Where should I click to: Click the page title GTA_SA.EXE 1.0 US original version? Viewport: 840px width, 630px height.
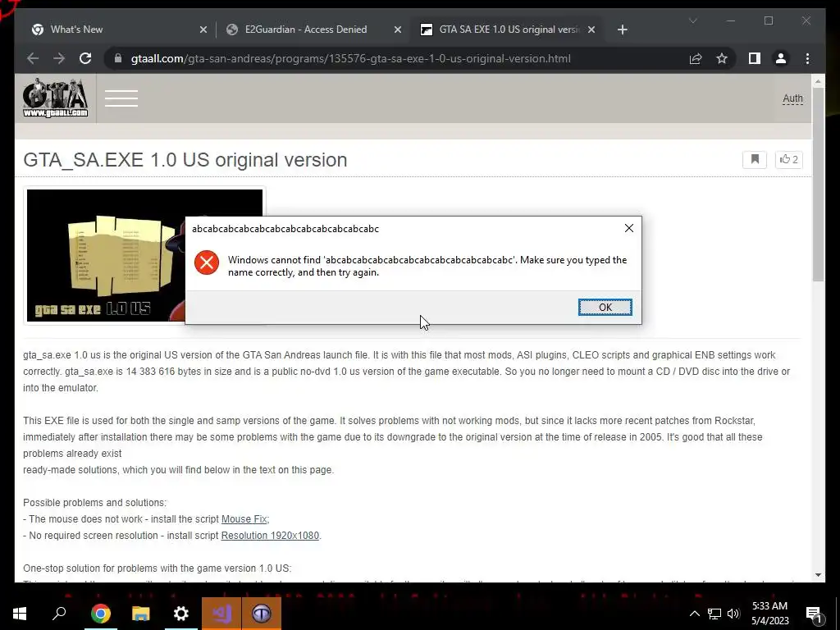coord(185,160)
